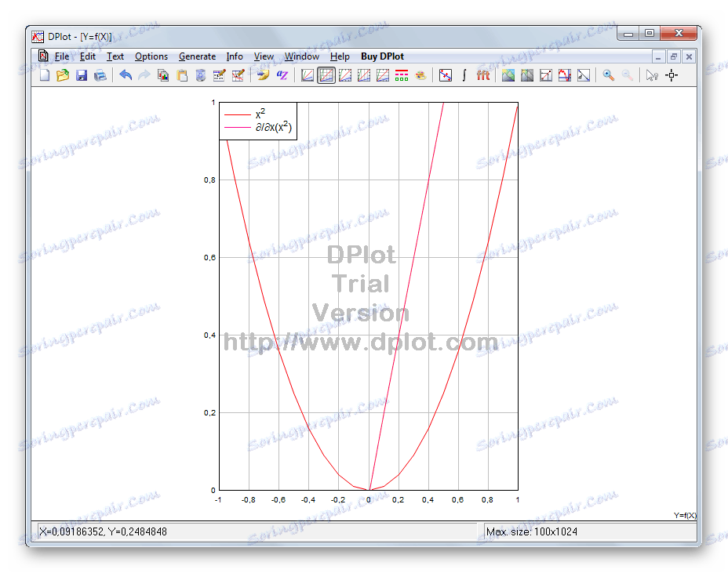Open the Edit menu
This screenshot has width=728, height=573.
click(88, 56)
